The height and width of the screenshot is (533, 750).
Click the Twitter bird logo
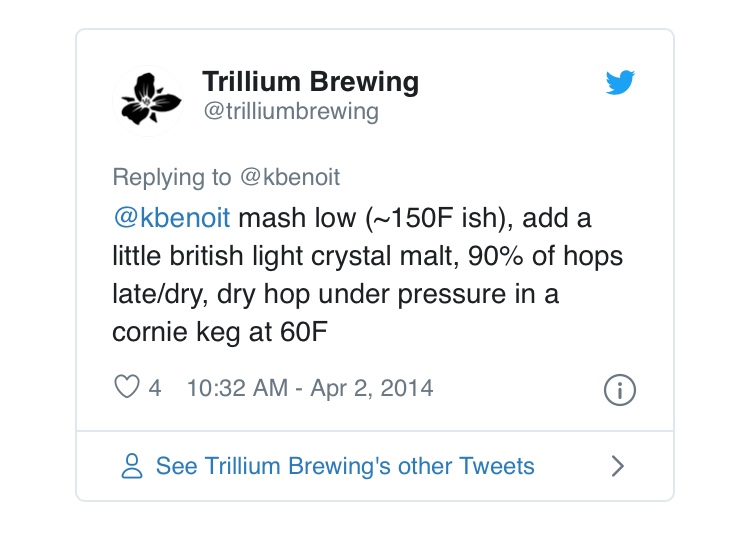coord(620,82)
